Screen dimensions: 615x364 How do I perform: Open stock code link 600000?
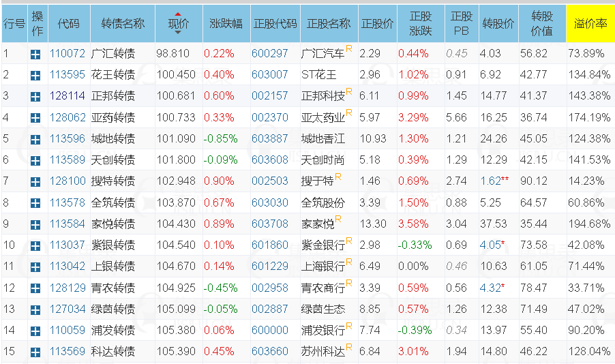[270, 331]
